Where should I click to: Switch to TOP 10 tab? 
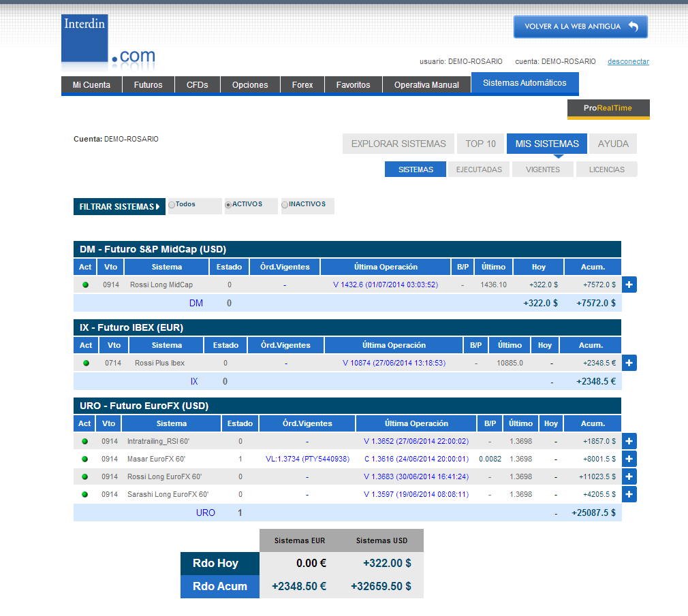click(480, 144)
